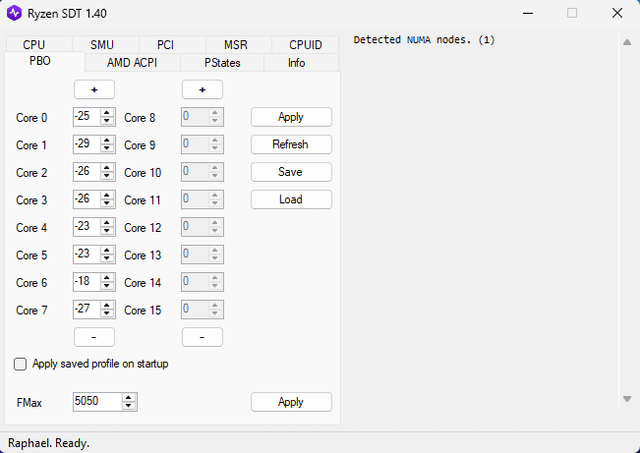
Task: Click the Ryzen SDT app icon
Action: [x=14, y=13]
